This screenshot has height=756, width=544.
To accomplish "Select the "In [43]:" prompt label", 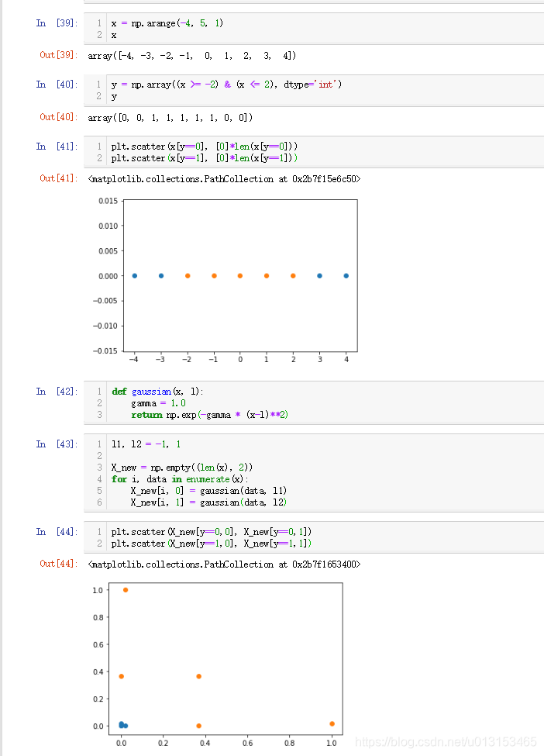I will point(57,444).
